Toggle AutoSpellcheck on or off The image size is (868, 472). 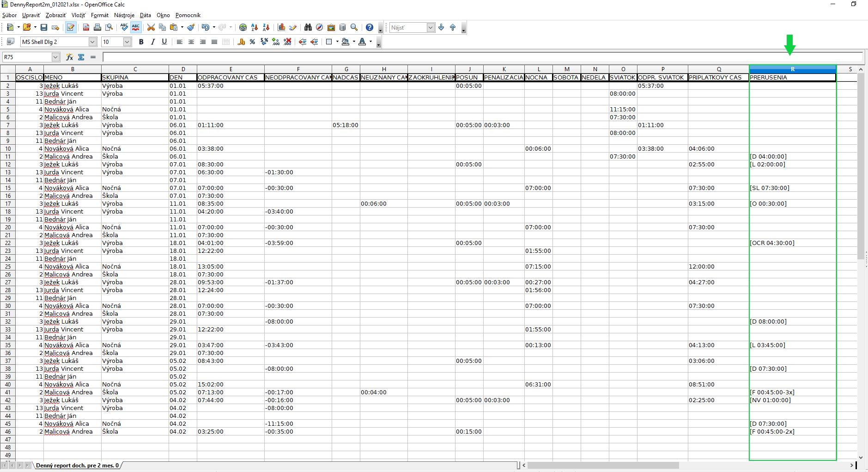[136, 28]
